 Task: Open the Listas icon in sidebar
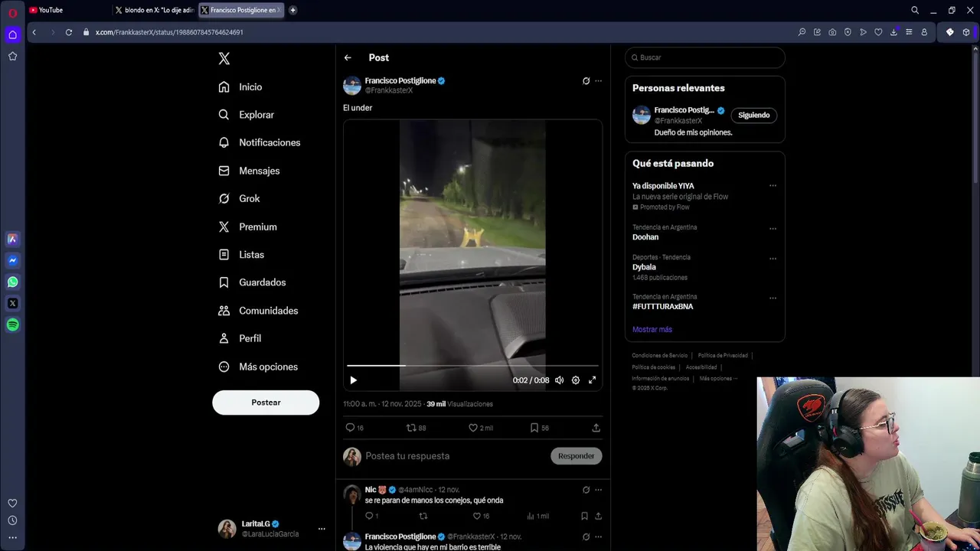pos(224,255)
